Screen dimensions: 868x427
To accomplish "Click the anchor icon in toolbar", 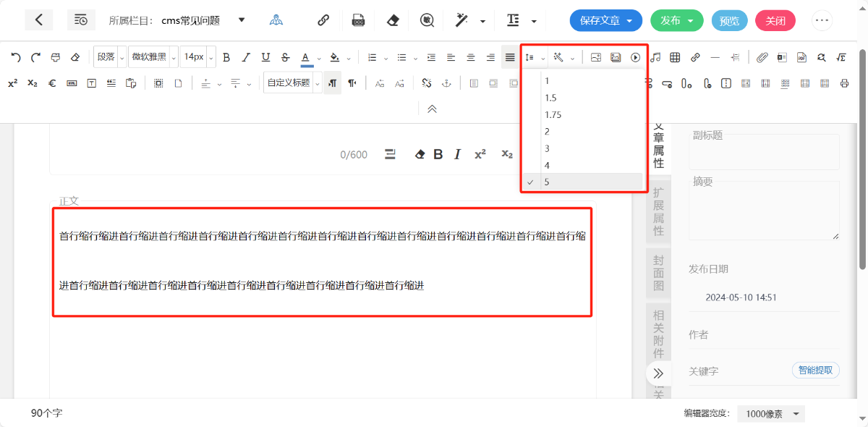I will [446, 83].
